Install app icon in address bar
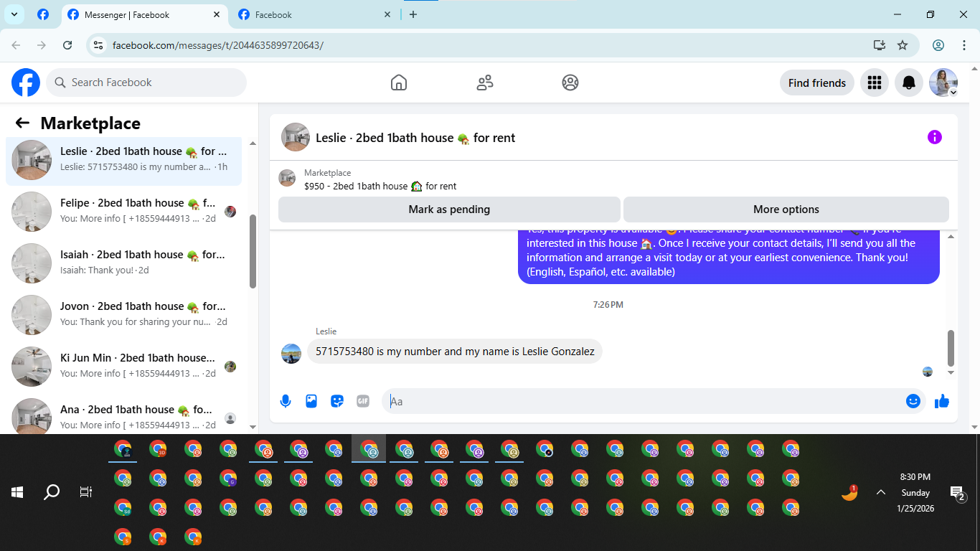This screenshot has height=551, width=980. tap(880, 45)
